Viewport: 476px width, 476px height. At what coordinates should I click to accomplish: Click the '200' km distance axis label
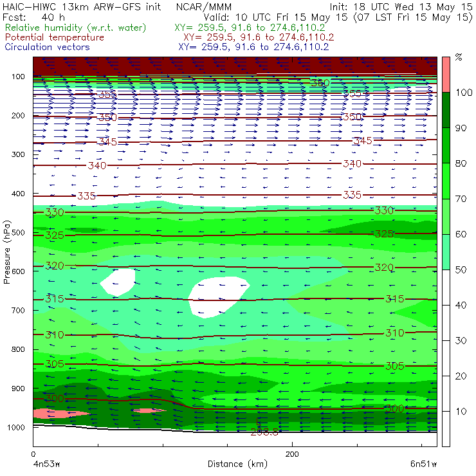(x=292, y=454)
